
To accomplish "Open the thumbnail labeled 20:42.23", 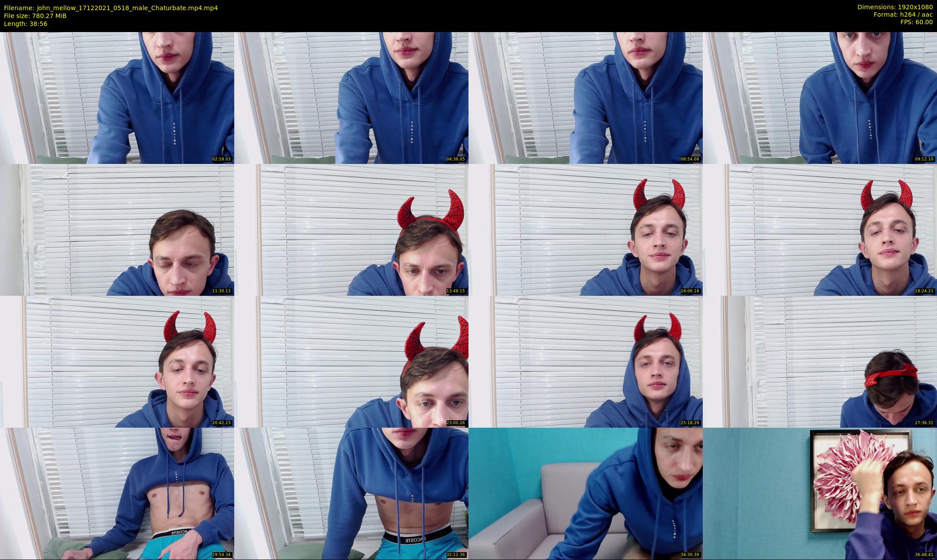I will pos(117,361).
